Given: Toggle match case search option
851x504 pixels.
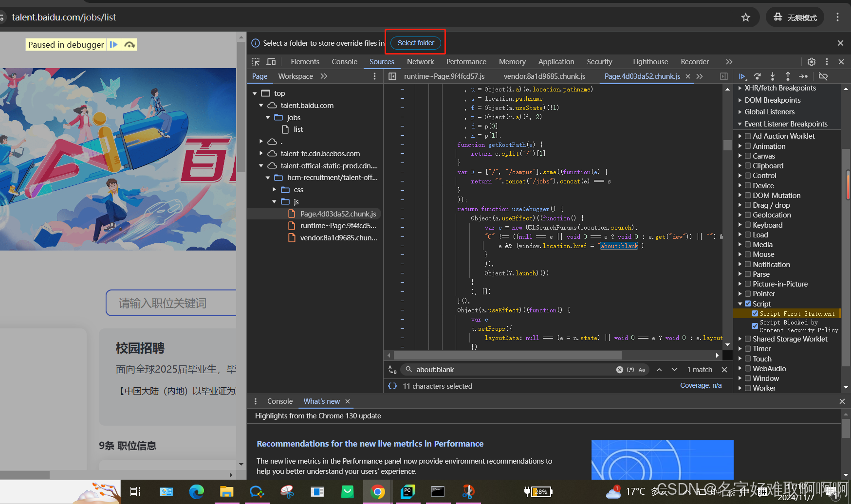Looking at the screenshot, I should pyautogui.click(x=642, y=370).
